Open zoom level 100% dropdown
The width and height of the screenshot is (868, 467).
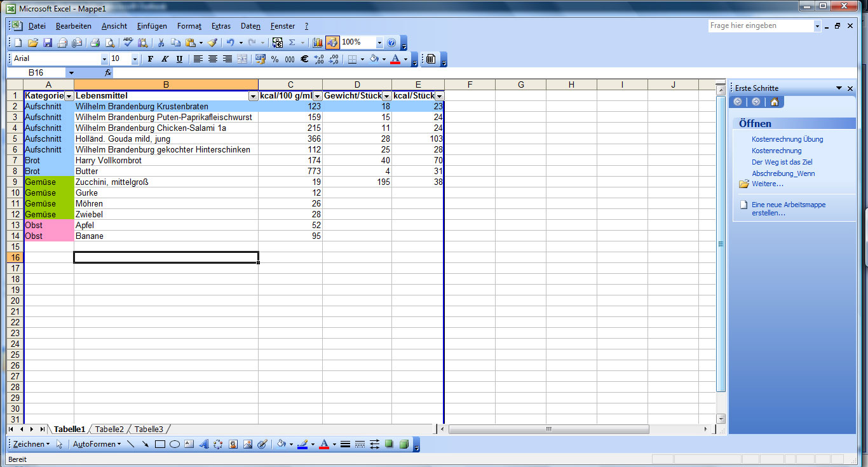(379, 43)
